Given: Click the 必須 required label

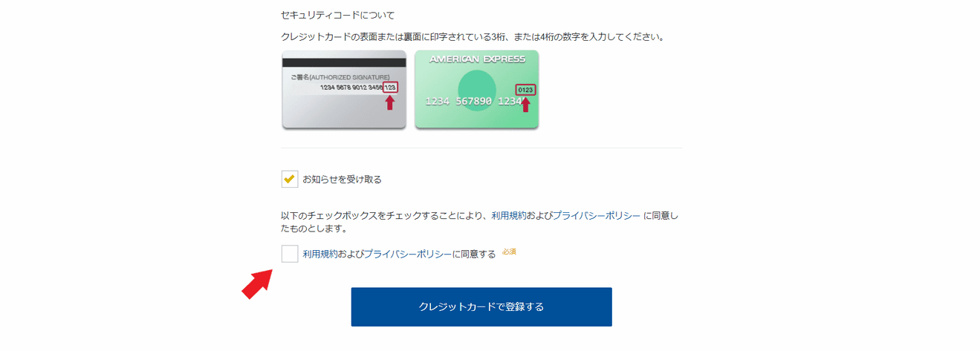Looking at the screenshot, I should (x=509, y=252).
